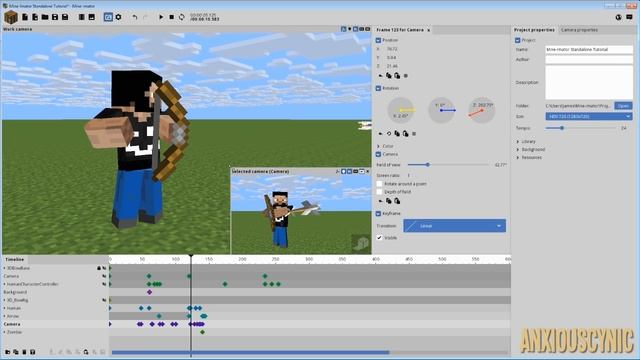The width and height of the screenshot is (640, 360).
Task: Expand the Library section
Action: coord(518,142)
